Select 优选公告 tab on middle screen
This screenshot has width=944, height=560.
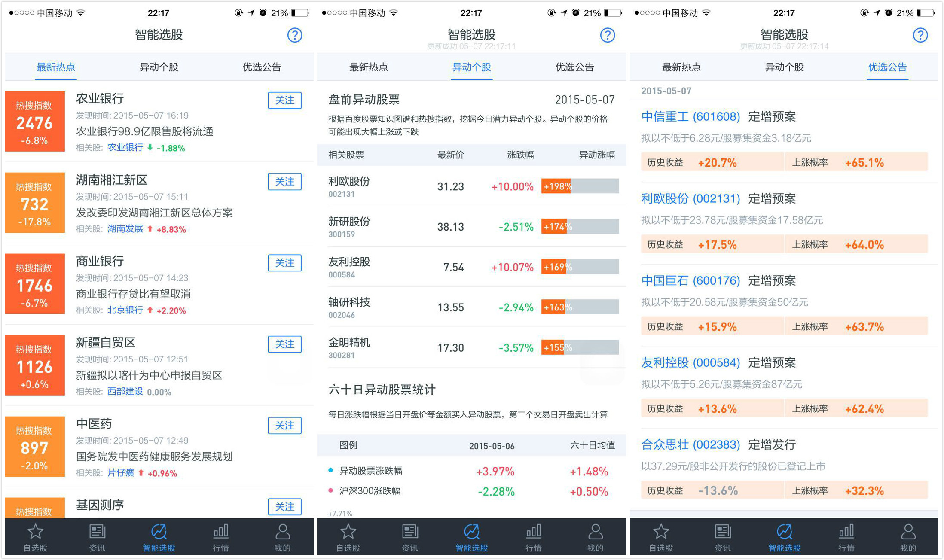click(x=575, y=67)
